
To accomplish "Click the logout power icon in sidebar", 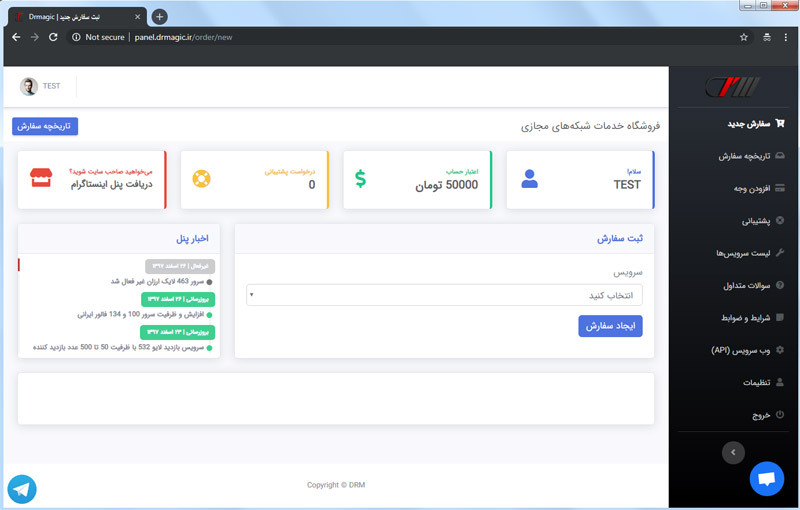I will (x=780, y=415).
